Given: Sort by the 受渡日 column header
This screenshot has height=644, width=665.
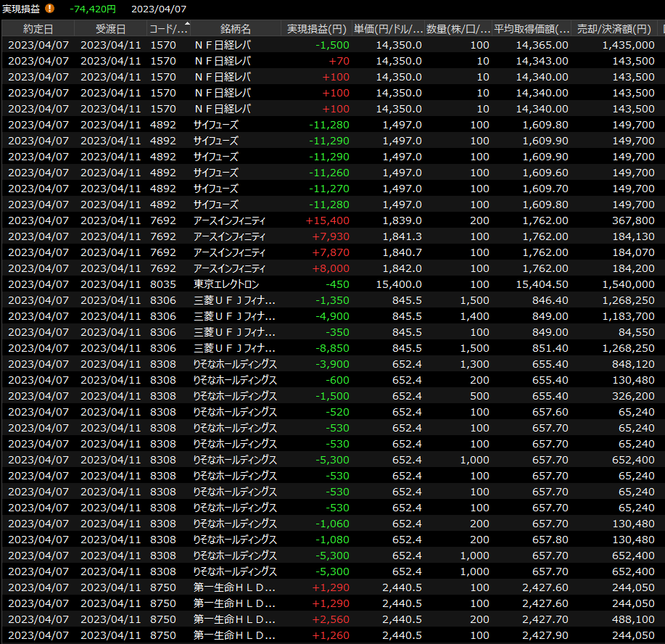Looking at the screenshot, I should pyautogui.click(x=110, y=29).
